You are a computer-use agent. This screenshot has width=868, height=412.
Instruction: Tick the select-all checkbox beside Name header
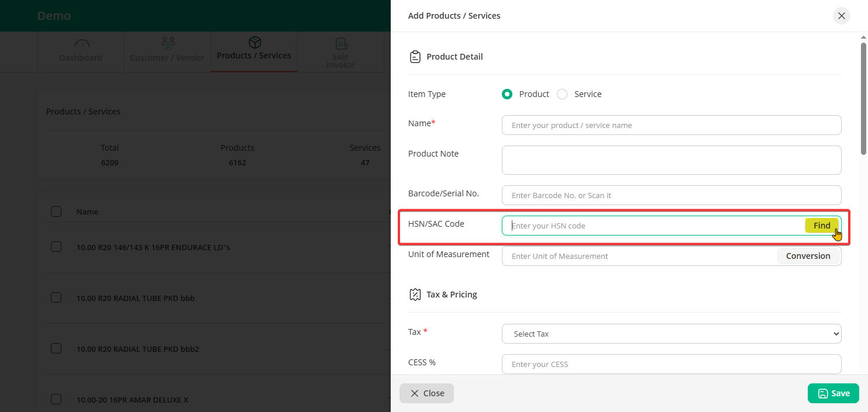56,212
